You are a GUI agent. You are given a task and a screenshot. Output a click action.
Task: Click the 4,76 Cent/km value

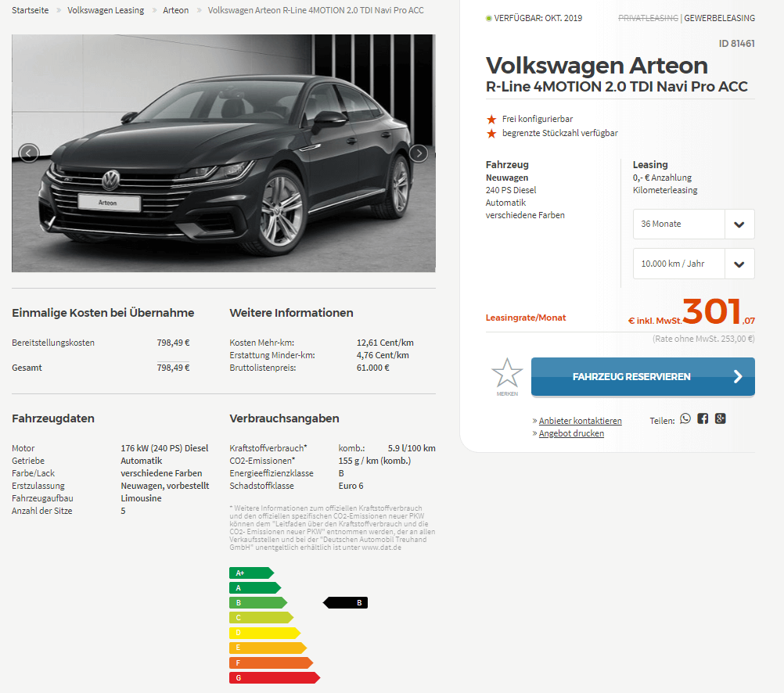(x=383, y=356)
